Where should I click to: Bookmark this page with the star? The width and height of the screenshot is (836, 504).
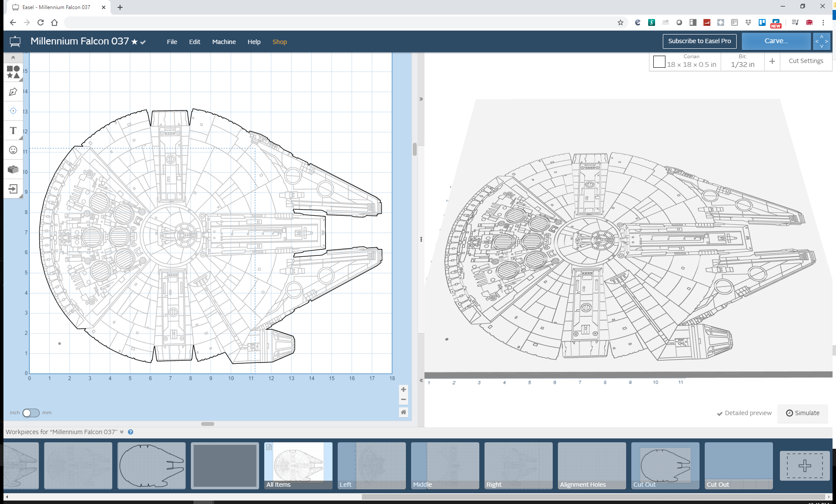pos(621,22)
